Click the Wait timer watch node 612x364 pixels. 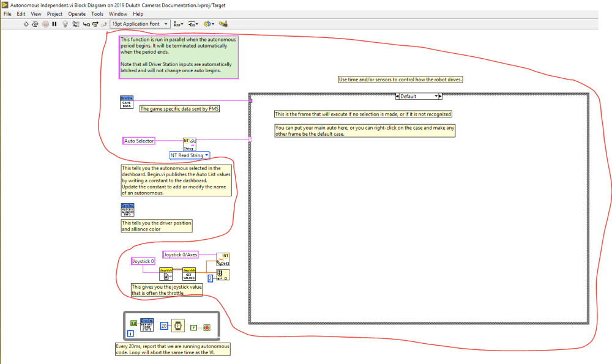click(177, 325)
